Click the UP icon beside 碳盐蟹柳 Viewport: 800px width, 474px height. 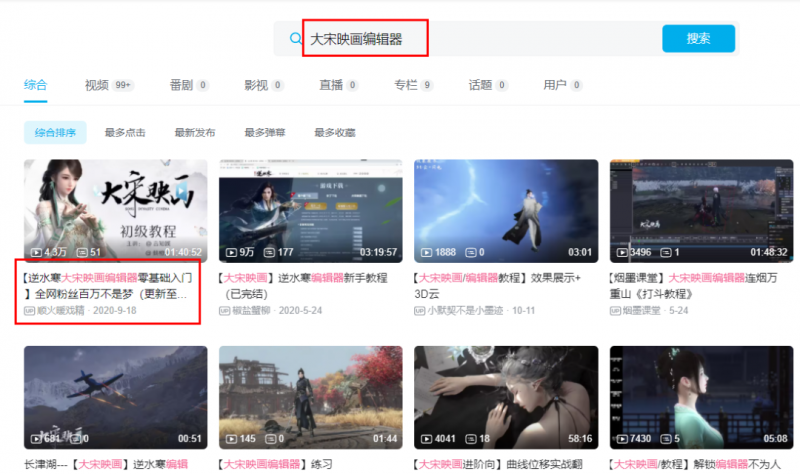click(x=225, y=311)
